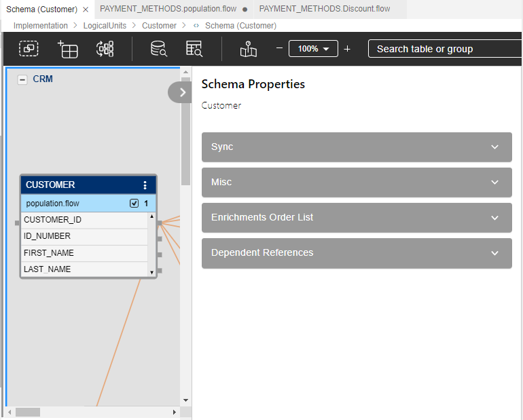This screenshot has height=420, width=523.
Task: Open the schema map view icon
Action: tap(249, 49)
